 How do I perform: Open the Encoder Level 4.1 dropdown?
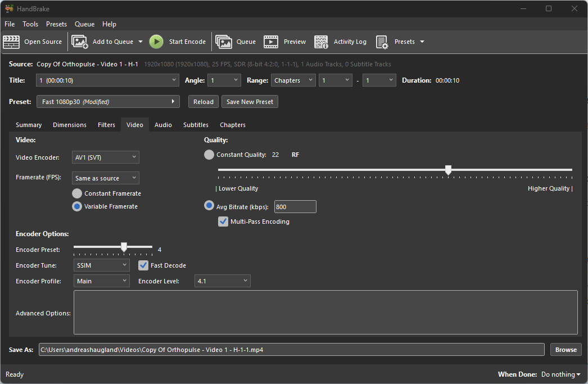[222, 281]
